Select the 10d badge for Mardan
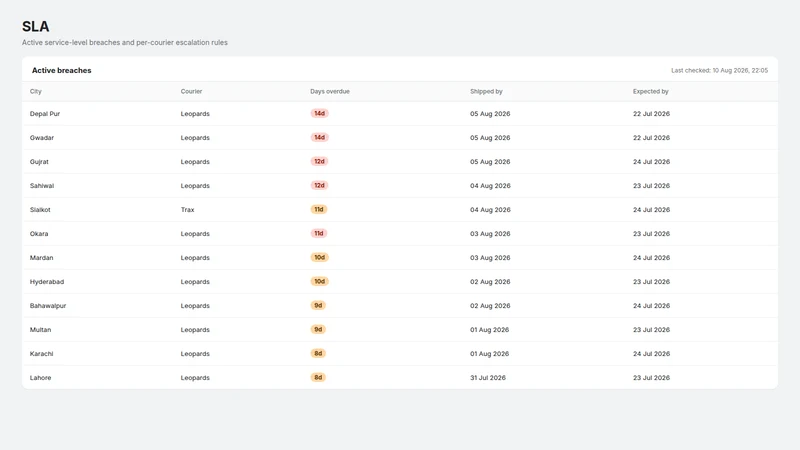 [x=319, y=257]
